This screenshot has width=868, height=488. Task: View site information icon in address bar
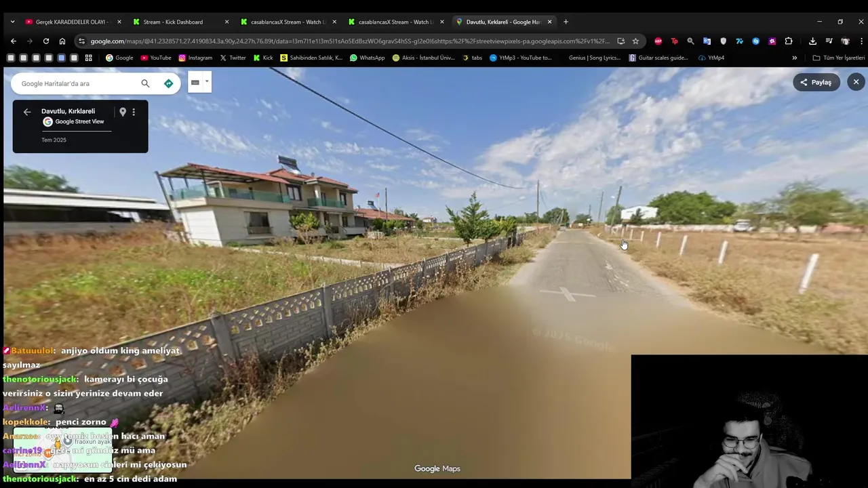[x=81, y=41]
